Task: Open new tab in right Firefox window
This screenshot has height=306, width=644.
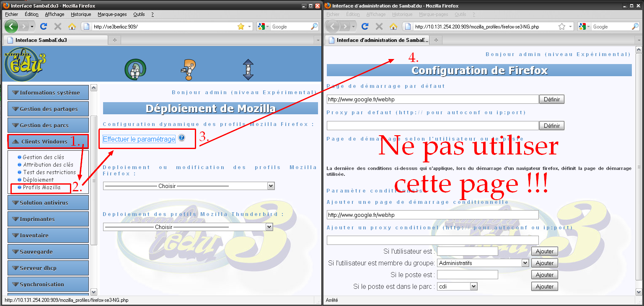Action: (x=436, y=40)
